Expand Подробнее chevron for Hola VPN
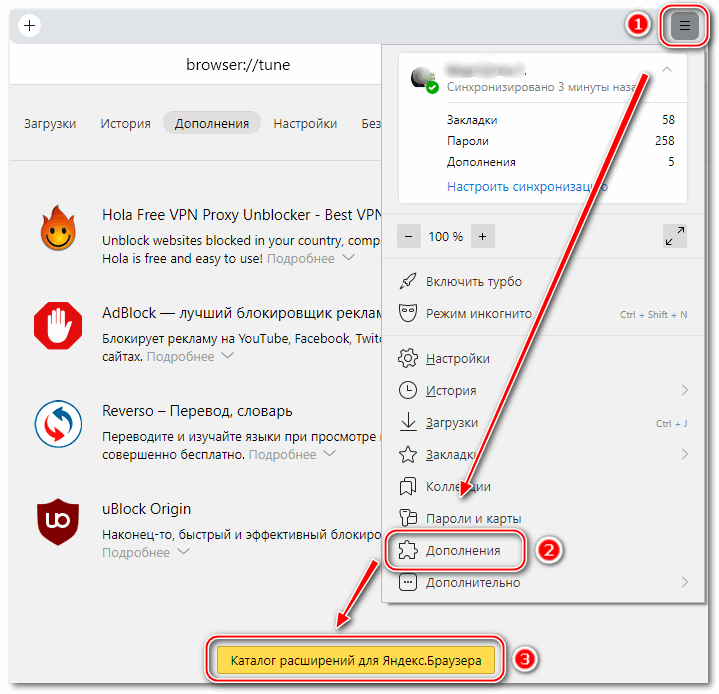Image resolution: width=719 pixels, height=694 pixels. click(349, 257)
